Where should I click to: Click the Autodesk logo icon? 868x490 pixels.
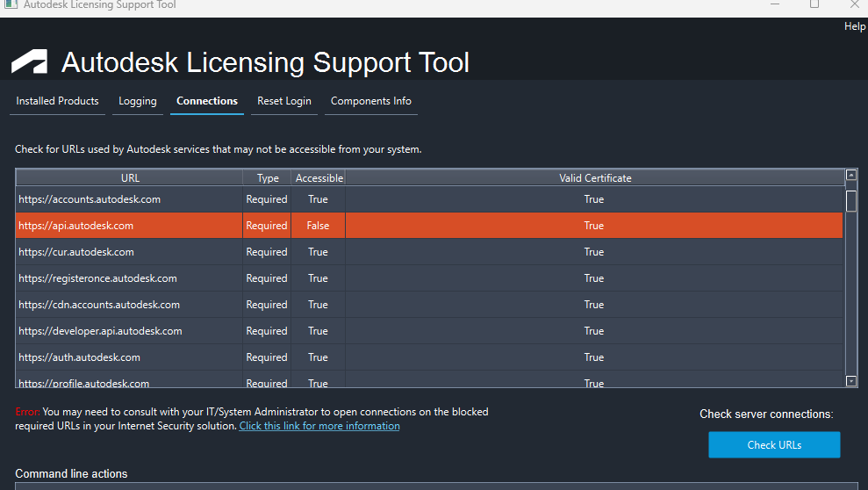coord(29,61)
